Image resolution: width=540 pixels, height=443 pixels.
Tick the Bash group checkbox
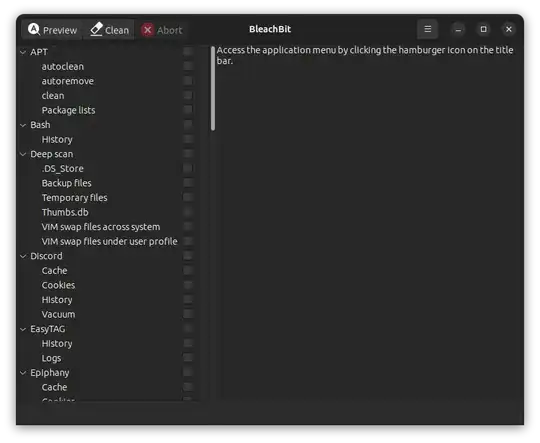[188, 124]
